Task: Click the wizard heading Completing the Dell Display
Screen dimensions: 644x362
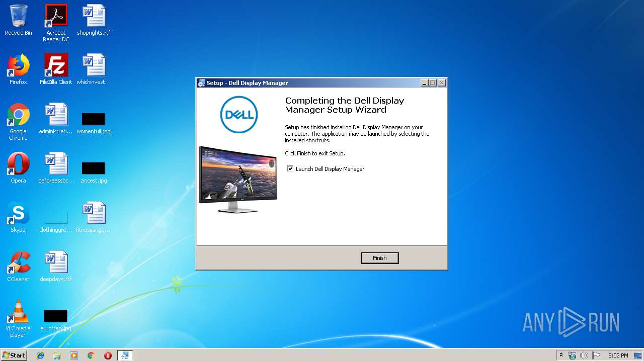Action: 345,105
